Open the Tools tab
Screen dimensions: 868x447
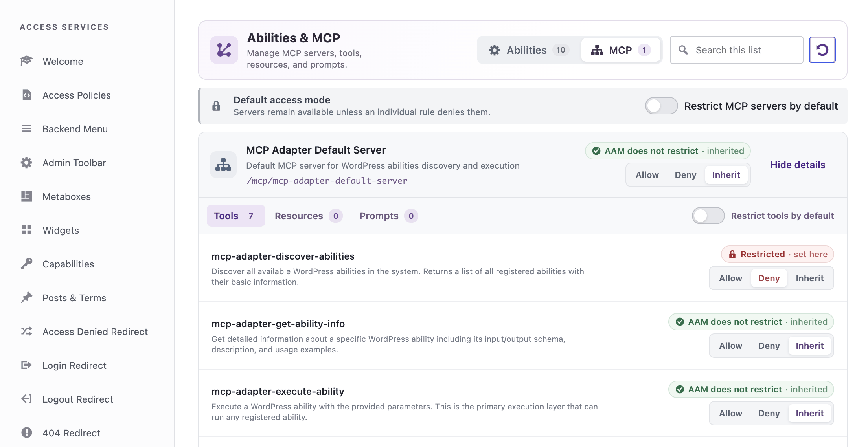(x=236, y=216)
